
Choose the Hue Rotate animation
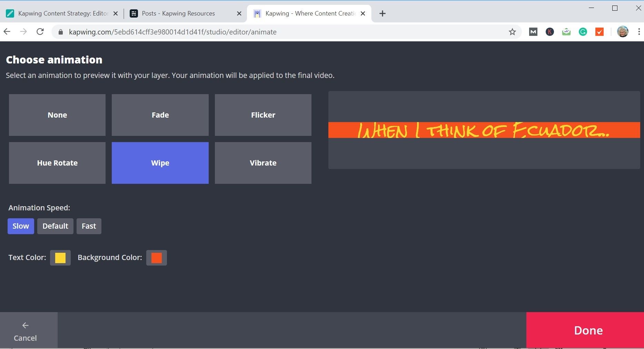(x=57, y=163)
